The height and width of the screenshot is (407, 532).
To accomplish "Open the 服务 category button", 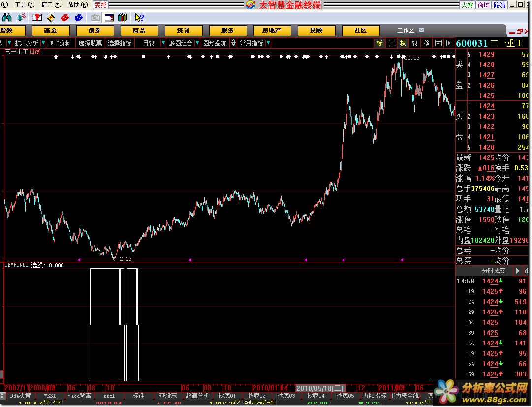I will (228, 31).
